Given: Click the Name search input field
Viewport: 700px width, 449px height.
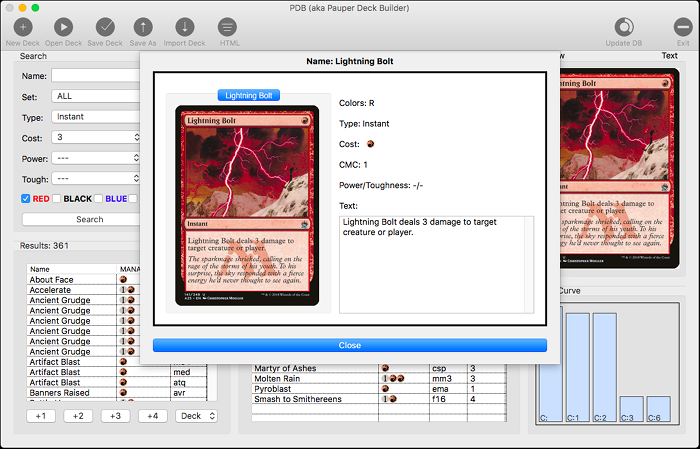Looking at the screenshot, I should (96, 75).
